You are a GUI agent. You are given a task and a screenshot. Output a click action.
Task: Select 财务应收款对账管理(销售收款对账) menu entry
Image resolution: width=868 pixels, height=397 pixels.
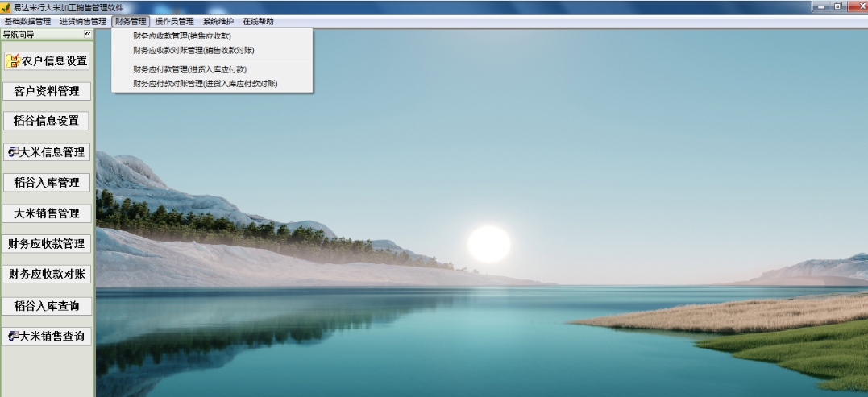(x=212, y=50)
